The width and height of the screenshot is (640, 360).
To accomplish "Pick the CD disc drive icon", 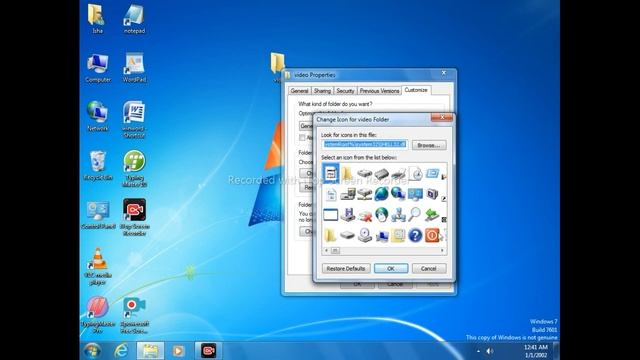I will pos(364,236).
